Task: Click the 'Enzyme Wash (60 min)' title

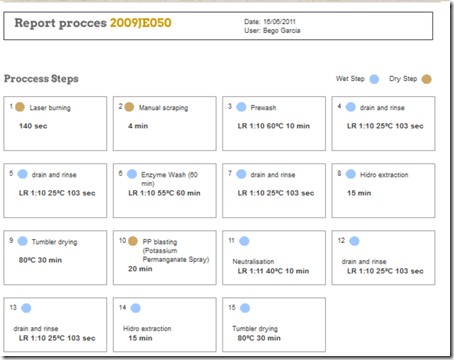Action: pos(169,179)
